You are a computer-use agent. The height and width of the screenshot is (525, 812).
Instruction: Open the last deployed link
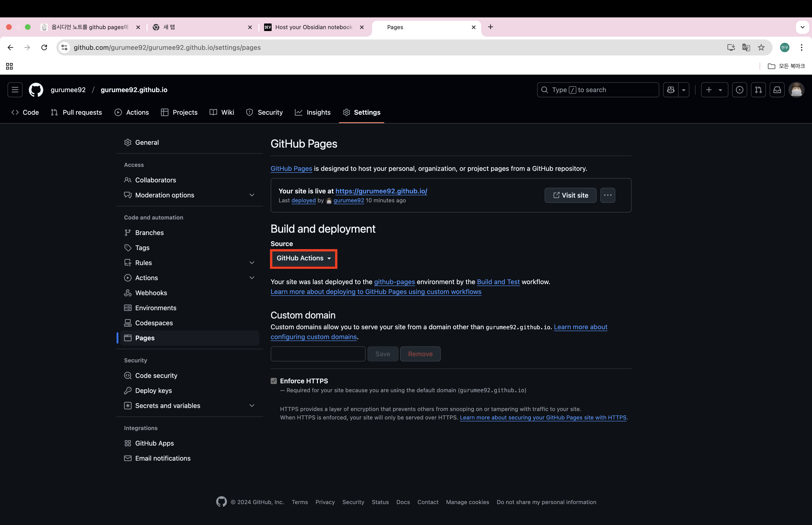303,200
